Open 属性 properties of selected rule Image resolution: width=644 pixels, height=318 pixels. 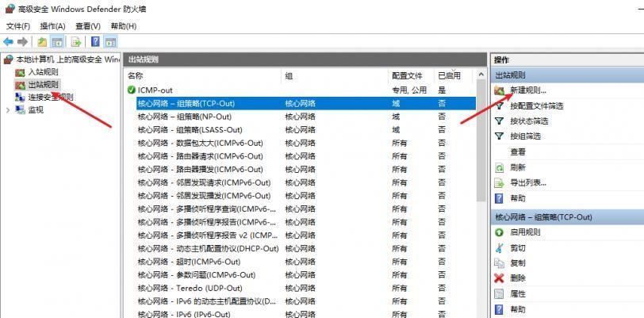[x=517, y=293]
